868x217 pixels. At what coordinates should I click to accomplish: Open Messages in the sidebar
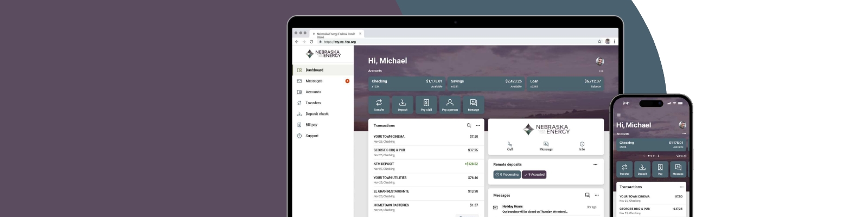tap(322, 81)
